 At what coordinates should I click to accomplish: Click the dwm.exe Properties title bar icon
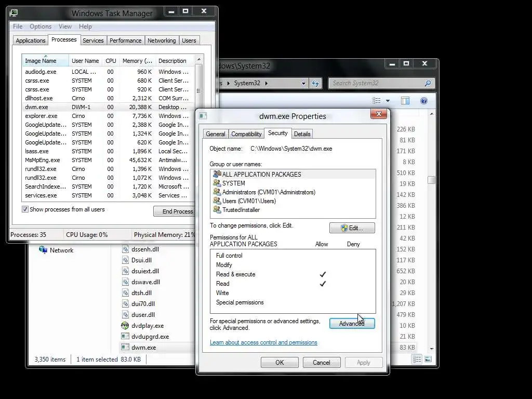click(203, 116)
